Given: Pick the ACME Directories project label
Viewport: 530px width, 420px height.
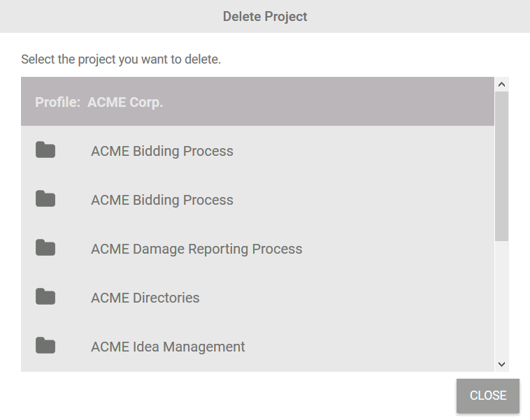Looking at the screenshot, I should (145, 298).
